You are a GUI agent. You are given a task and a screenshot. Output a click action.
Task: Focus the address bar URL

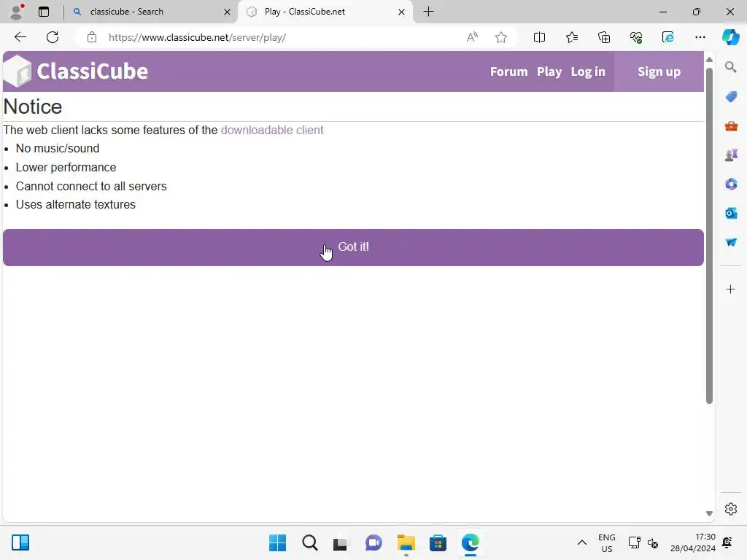[197, 37]
